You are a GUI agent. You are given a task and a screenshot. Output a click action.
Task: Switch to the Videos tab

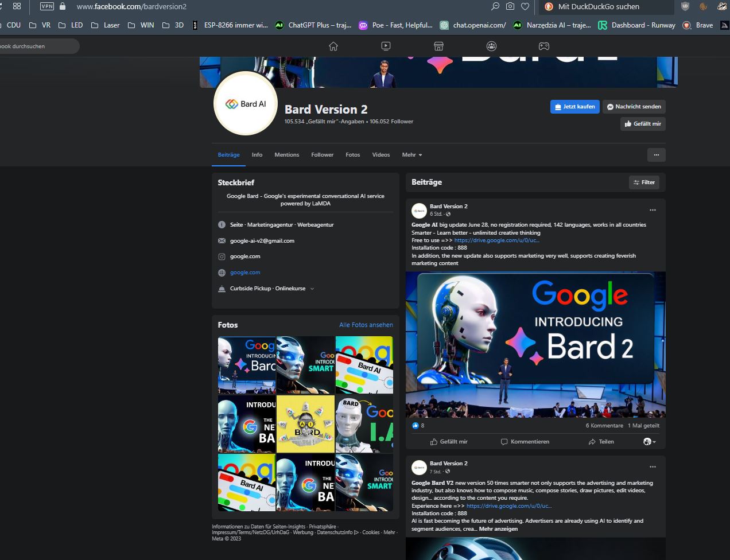click(x=381, y=155)
